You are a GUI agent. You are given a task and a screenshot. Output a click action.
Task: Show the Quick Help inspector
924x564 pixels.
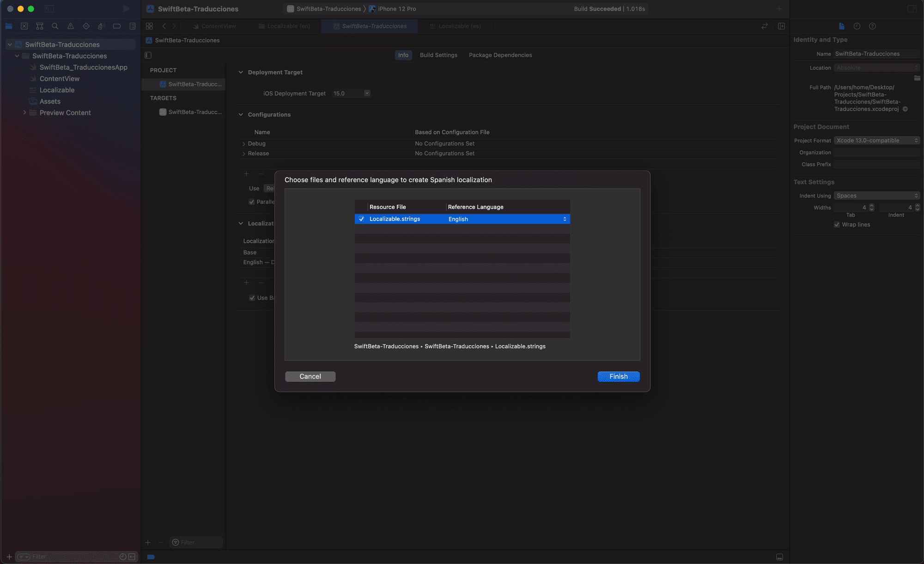click(x=872, y=26)
